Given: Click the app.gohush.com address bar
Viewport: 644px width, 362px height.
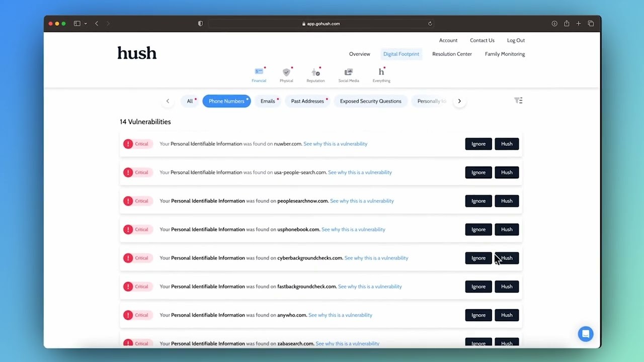Looking at the screenshot, I should [321, 24].
